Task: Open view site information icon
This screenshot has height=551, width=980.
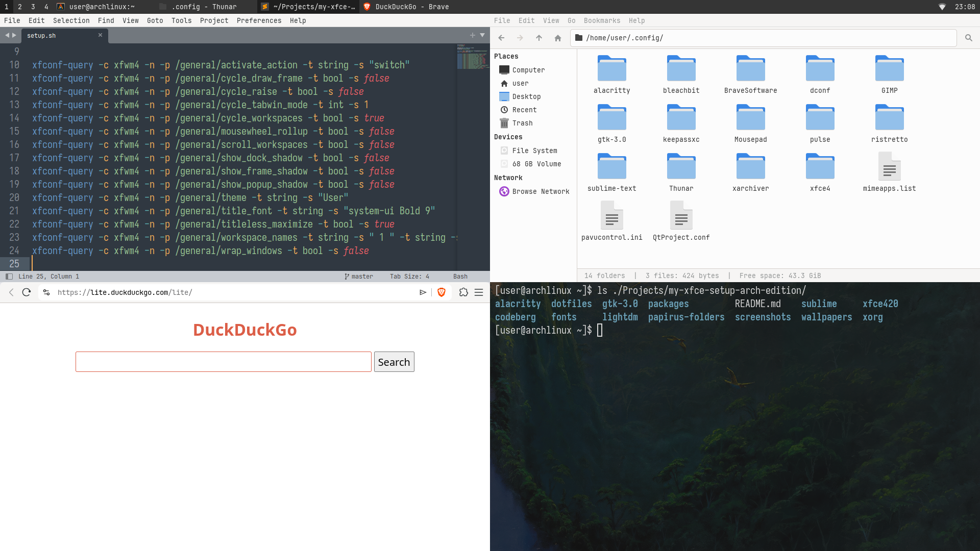Action: (46, 292)
